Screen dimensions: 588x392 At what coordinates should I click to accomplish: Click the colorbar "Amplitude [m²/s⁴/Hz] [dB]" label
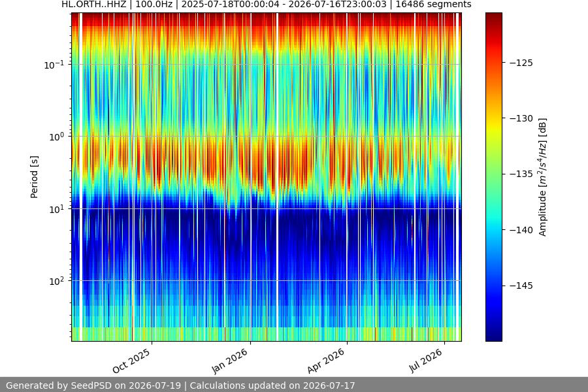(542, 177)
